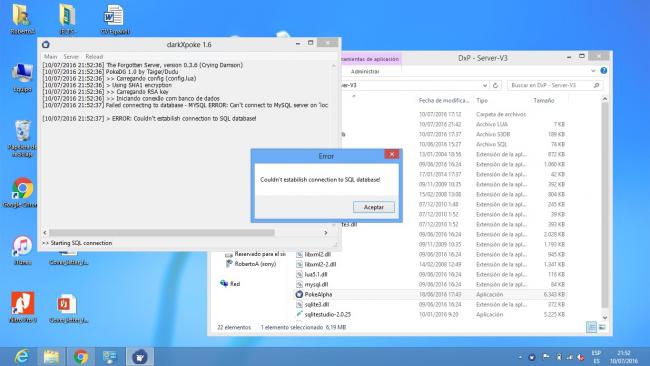
Task: Open File Explorer from the taskbar
Action: coord(51,356)
